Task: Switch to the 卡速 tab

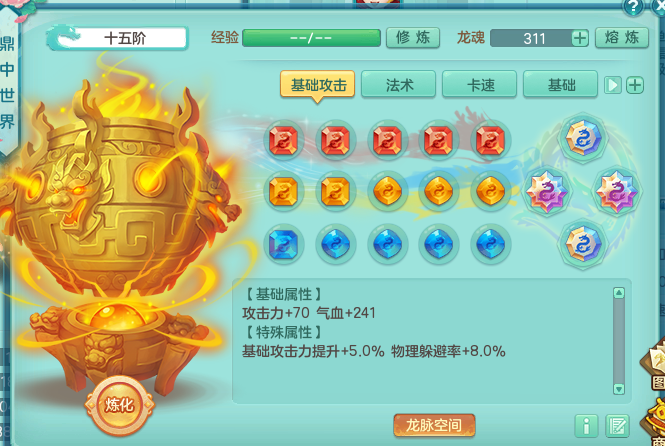Action: (480, 84)
